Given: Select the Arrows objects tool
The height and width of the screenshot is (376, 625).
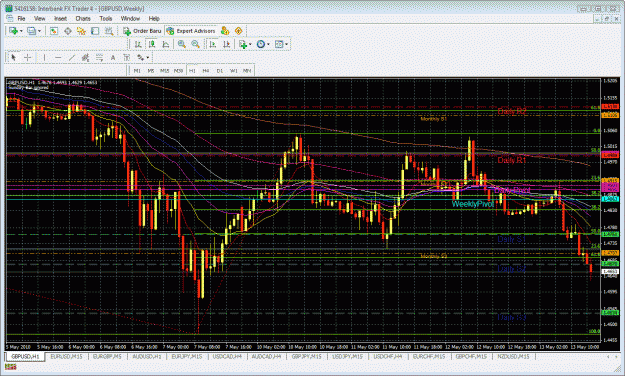Looking at the screenshot, I should (140, 58).
